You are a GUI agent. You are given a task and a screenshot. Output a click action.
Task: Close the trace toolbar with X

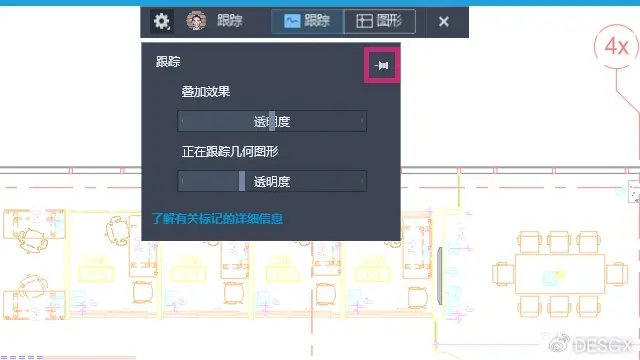pyautogui.click(x=444, y=21)
